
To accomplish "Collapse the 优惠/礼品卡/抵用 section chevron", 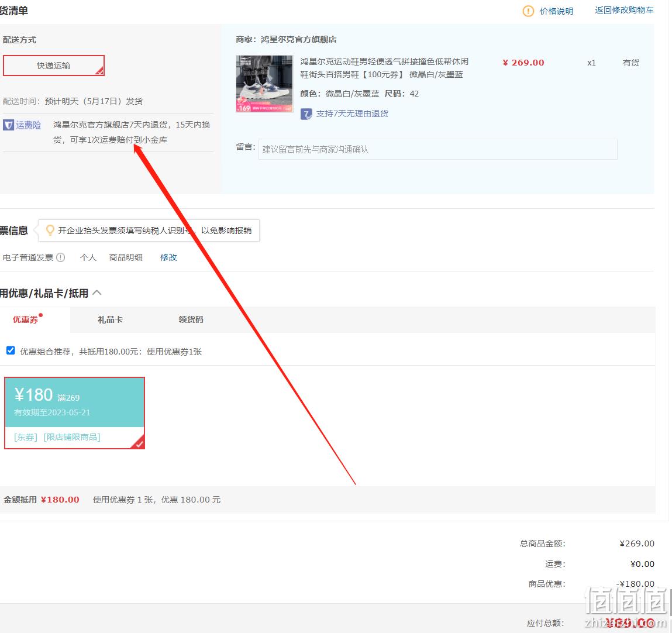I will click(97, 293).
